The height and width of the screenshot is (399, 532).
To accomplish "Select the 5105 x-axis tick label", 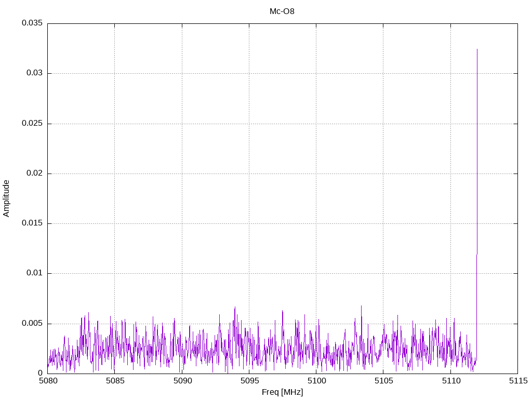I will [x=383, y=381].
